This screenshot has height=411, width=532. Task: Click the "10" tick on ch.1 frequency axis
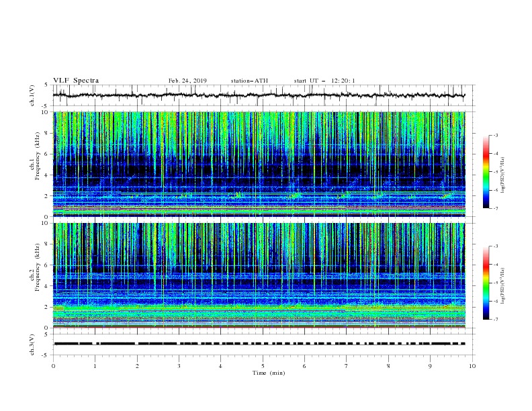click(45, 112)
